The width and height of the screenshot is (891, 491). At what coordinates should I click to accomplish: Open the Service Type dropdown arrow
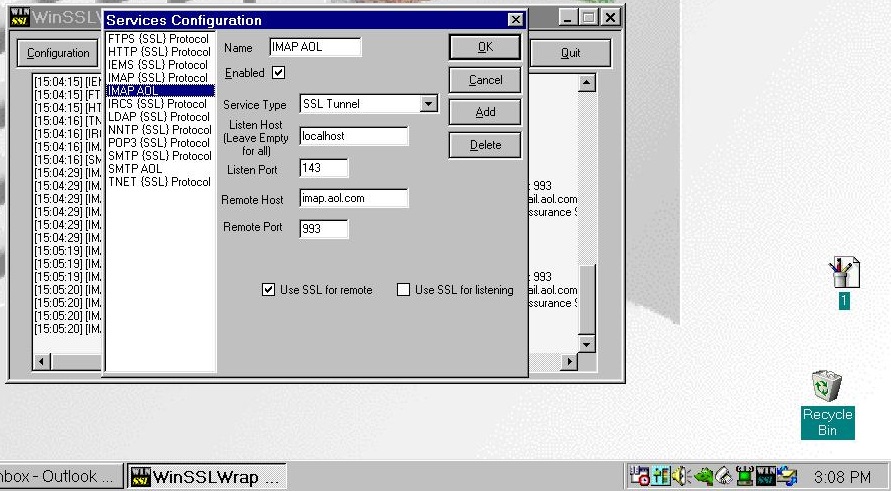[429, 103]
